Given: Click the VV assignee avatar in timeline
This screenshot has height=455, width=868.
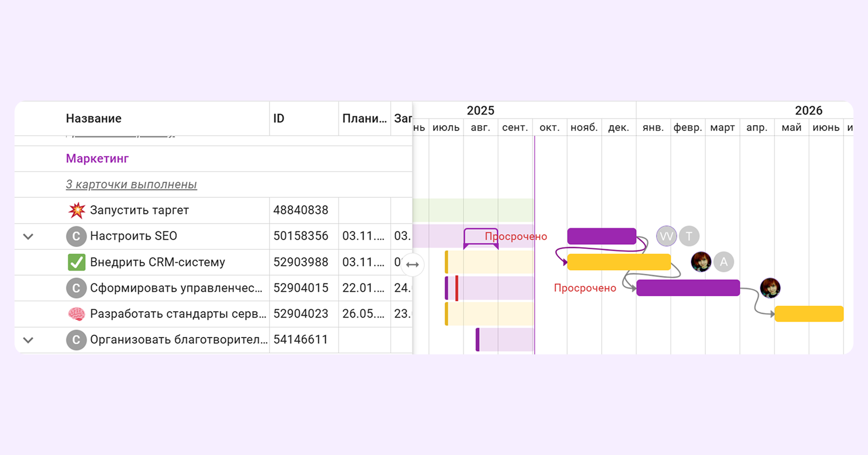Looking at the screenshot, I should pos(666,236).
